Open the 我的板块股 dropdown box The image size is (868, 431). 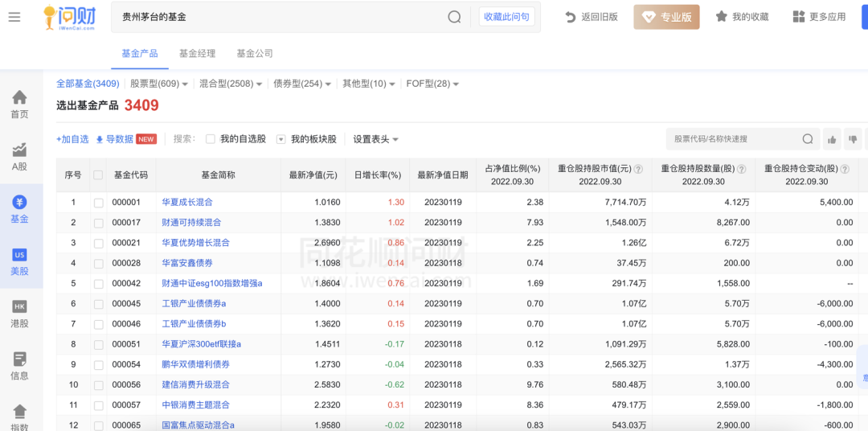tap(281, 140)
